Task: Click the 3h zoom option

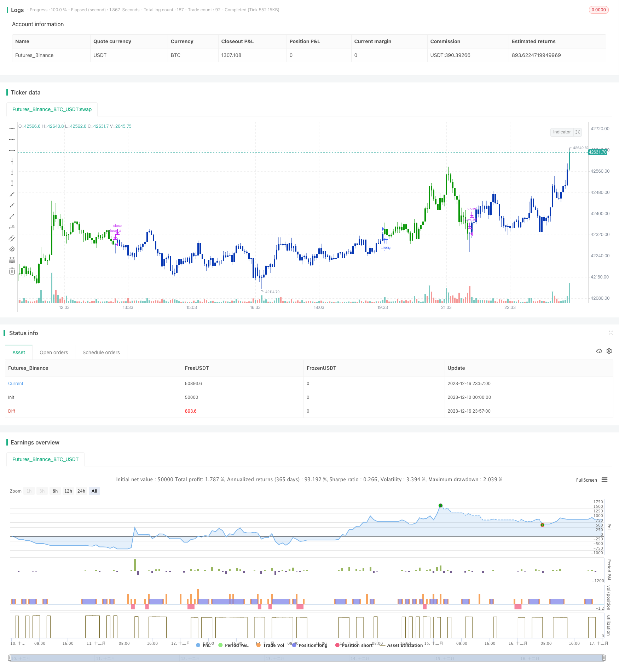Action: point(42,491)
